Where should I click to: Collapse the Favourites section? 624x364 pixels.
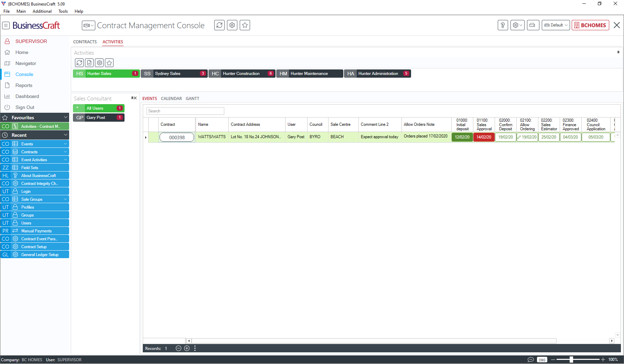pos(66,118)
